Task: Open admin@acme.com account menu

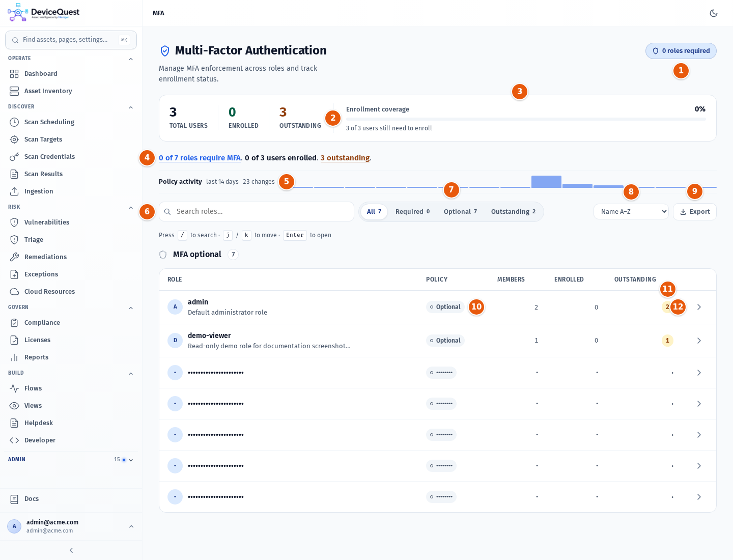Action: click(x=71, y=526)
